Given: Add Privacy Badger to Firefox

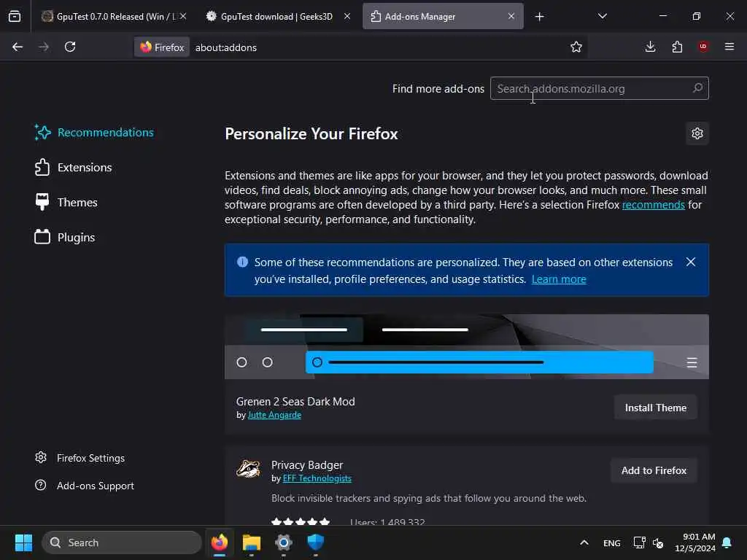Looking at the screenshot, I should click(654, 470).
